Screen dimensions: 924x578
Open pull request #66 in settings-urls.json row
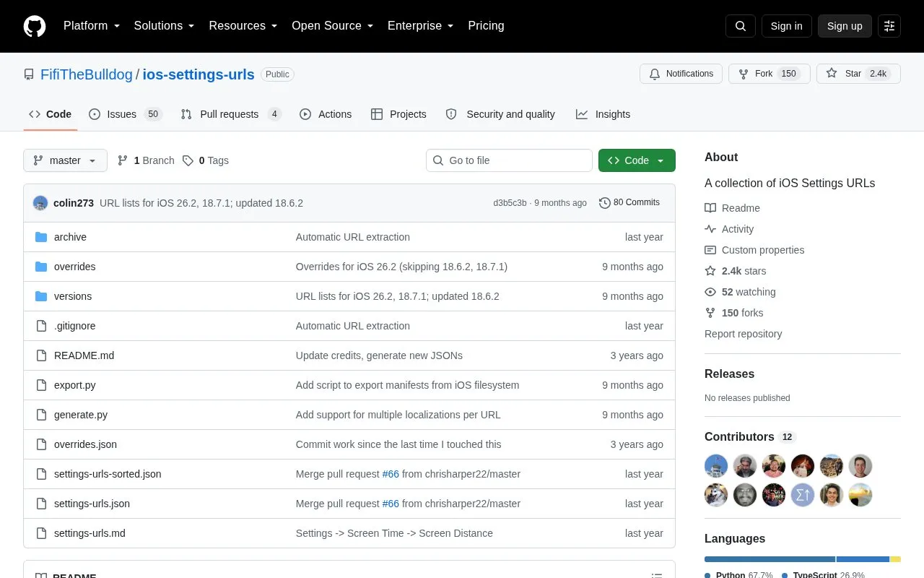coord(391,504)
